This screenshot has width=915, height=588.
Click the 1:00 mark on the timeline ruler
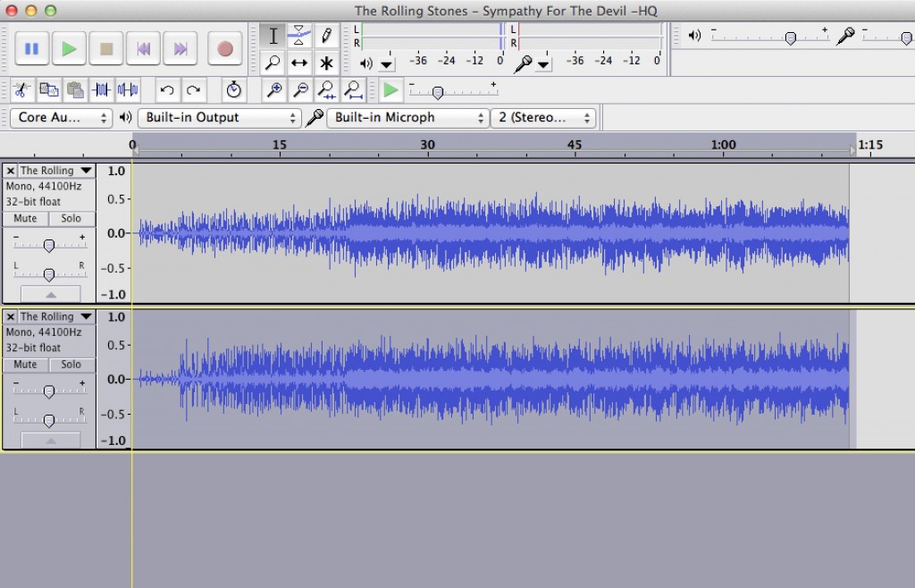click(x=723, y=146)
